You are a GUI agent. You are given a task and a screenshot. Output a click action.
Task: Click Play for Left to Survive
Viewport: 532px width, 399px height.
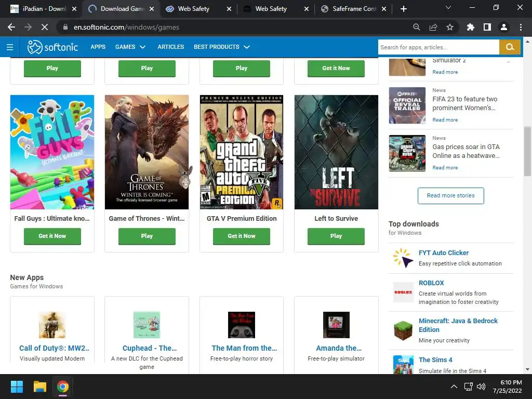(336, 236)
